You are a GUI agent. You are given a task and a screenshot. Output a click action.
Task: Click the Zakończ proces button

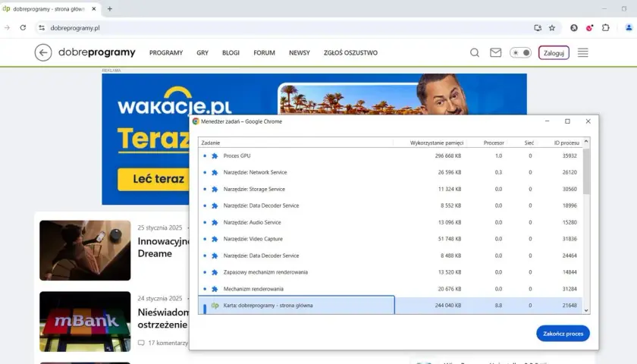[563, 334]
